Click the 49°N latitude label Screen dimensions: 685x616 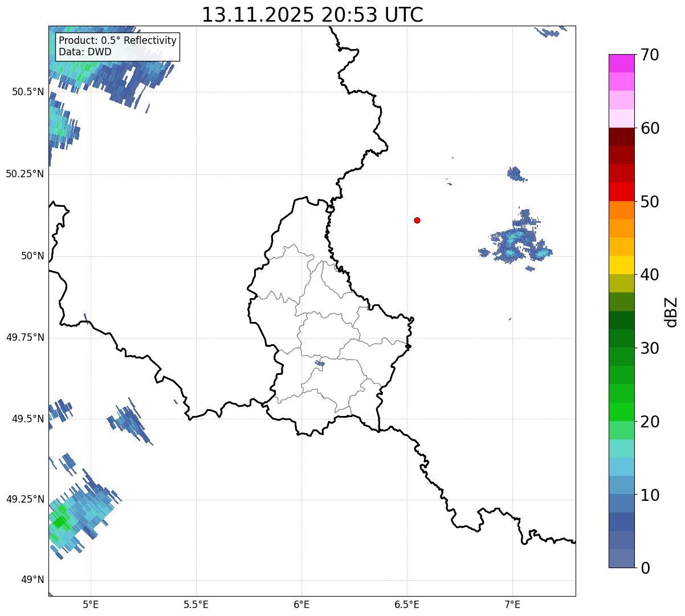32,580
